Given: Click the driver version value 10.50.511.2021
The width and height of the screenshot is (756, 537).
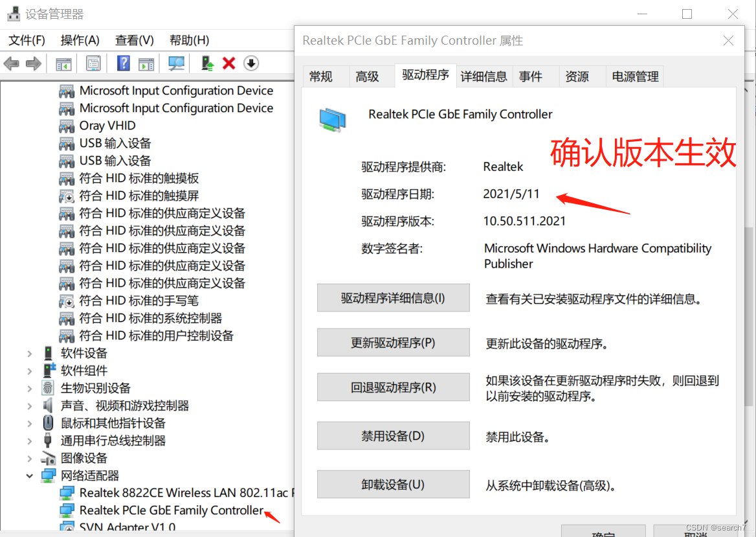Looking at the screenshot, I should (x=524, y=221).
